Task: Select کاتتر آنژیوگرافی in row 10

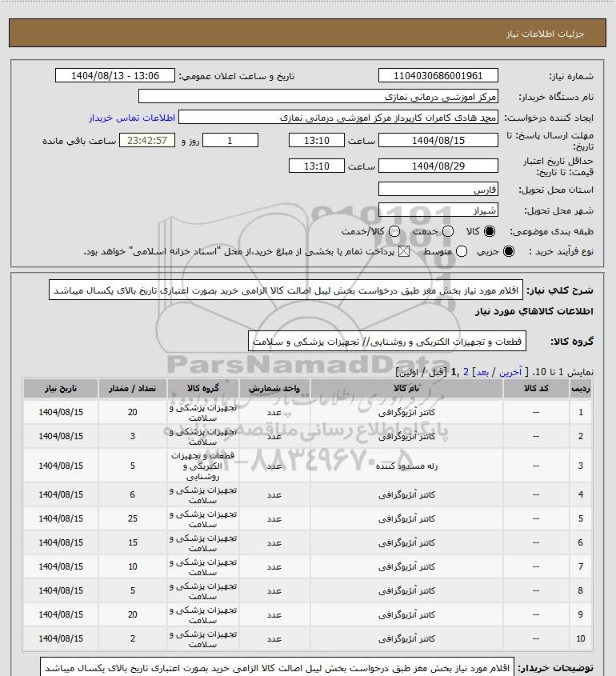Action: pos(406,639)
